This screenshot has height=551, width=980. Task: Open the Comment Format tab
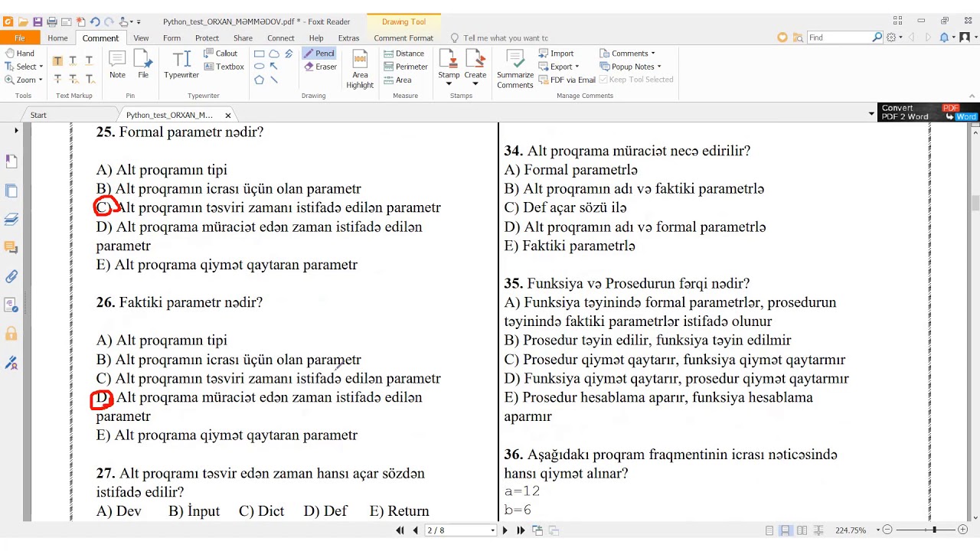click(403, 37)
